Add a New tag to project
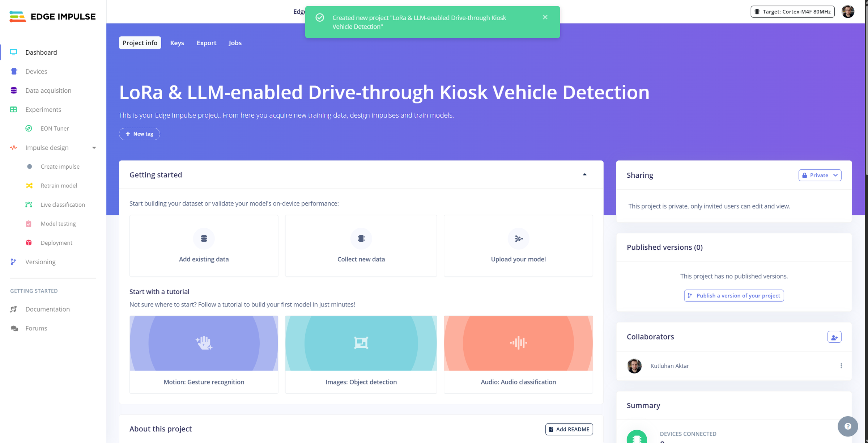This screenshot has width=868, height=443. [139, 134]
